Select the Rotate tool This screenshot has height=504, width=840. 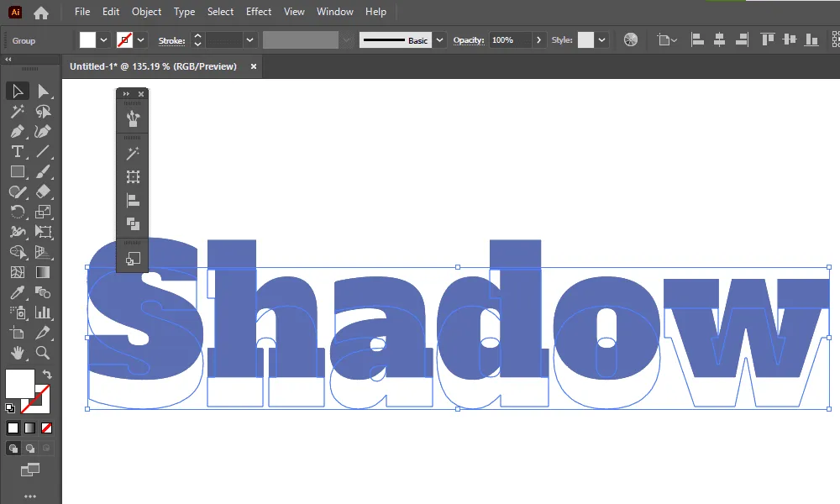click(x=17, y=212)
